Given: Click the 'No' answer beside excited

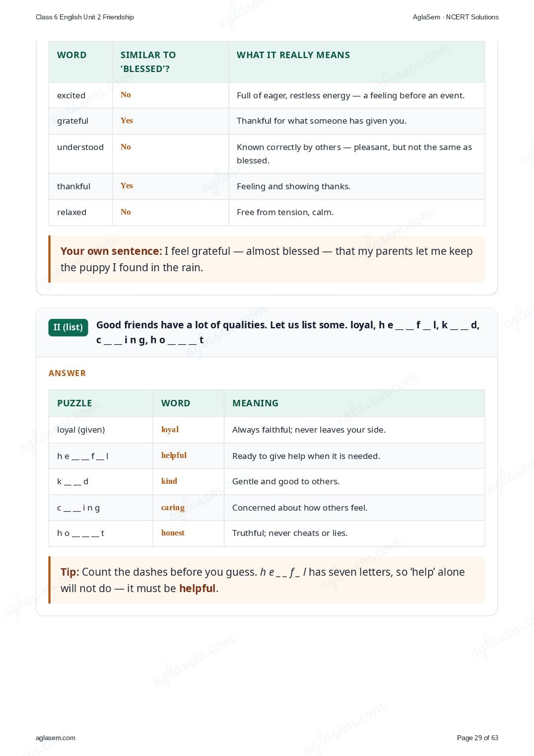Looking at the screenshot, I should coord(126,95).
